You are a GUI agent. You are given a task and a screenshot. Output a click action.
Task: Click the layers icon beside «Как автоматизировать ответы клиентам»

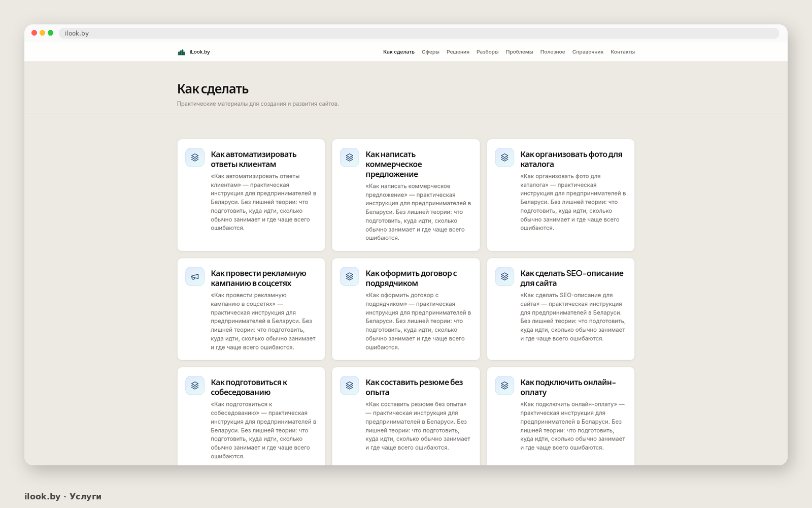click(x=195, y=157)
